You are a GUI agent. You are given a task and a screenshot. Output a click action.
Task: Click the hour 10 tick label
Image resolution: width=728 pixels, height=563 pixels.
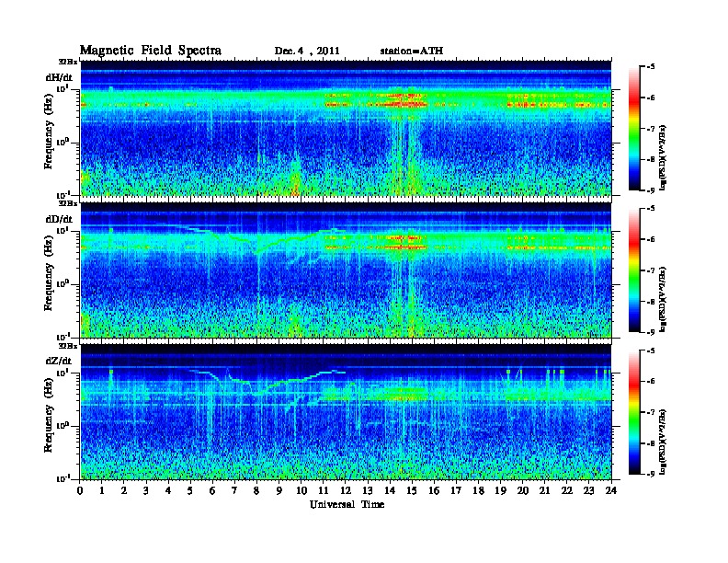[x=301, y=490]
